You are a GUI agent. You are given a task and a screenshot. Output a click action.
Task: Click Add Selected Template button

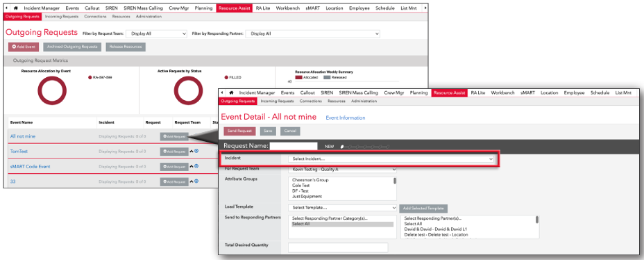tap(424, 209)
